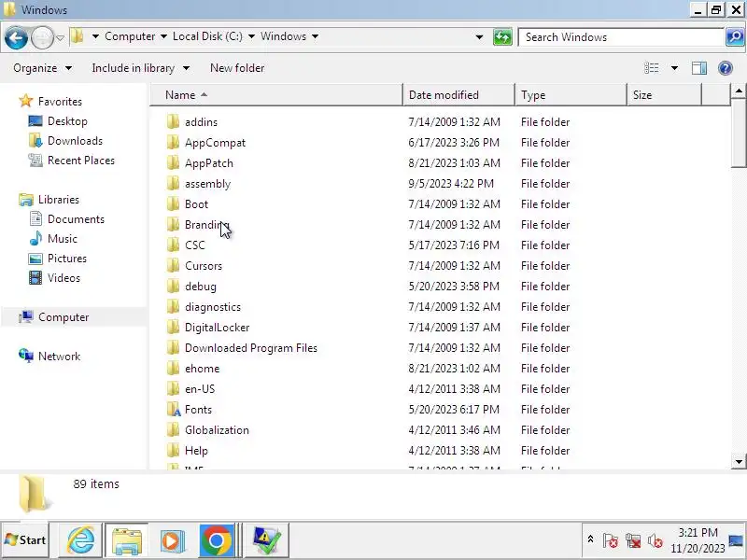747x560 pixels.
Task: Select the ehome folder name
Action: [202, 368]
